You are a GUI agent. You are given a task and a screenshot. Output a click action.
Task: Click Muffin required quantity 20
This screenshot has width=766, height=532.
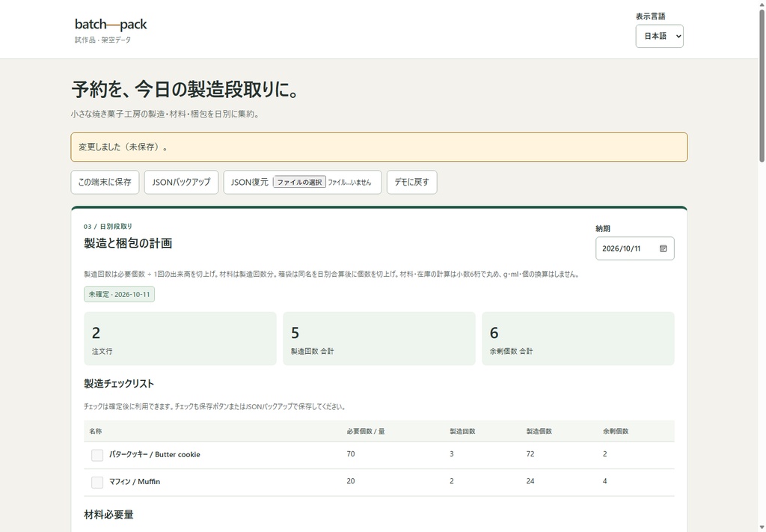(351, 481)
